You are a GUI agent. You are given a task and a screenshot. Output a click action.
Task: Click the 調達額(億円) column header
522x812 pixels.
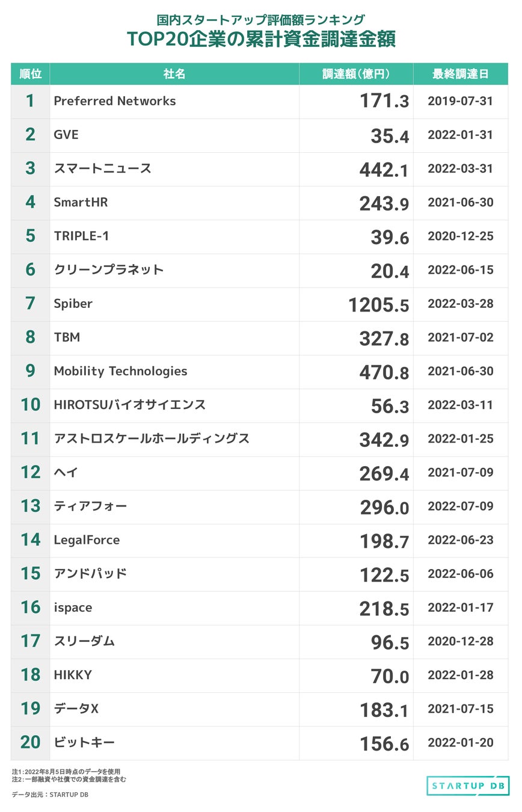356,74
